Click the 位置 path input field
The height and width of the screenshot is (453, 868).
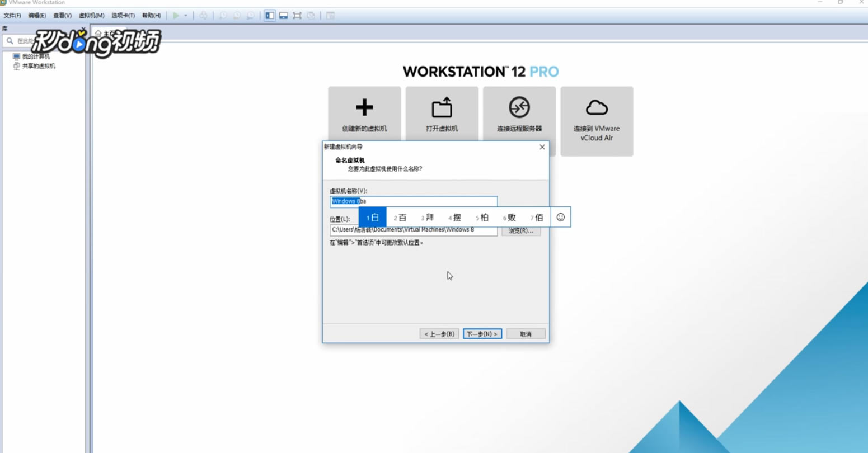click(x=414, y=230)
